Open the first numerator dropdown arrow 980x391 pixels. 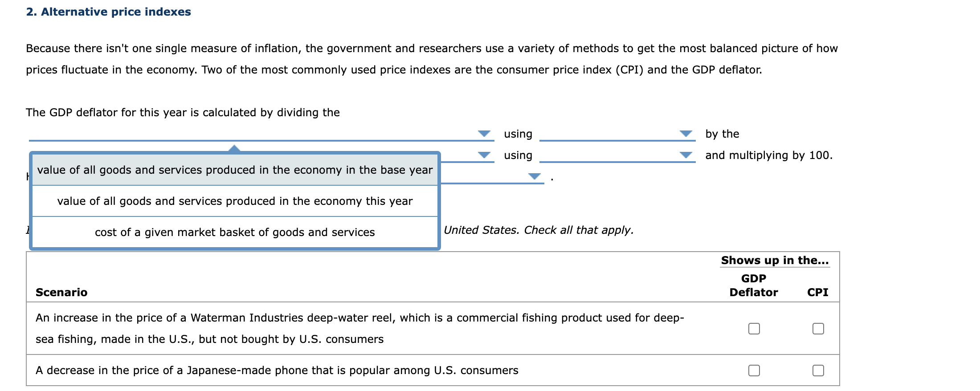click(483, 133)
